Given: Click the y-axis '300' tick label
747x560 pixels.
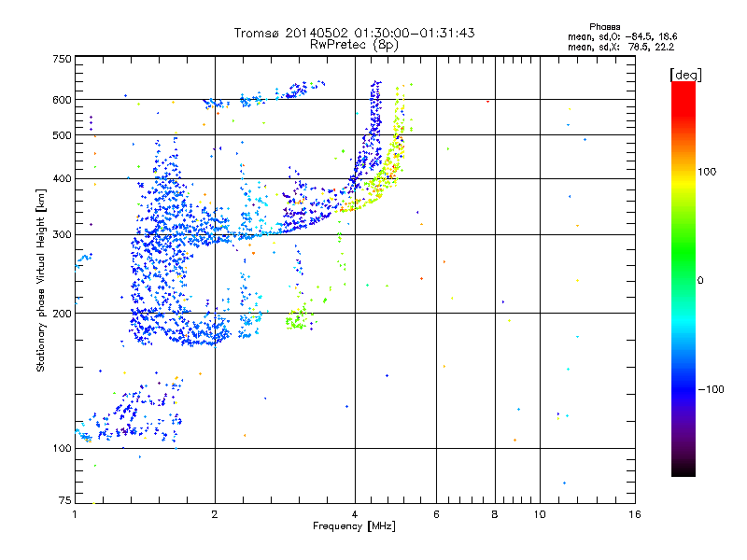Looking at the screenshot, I should [x=62, y=235].
